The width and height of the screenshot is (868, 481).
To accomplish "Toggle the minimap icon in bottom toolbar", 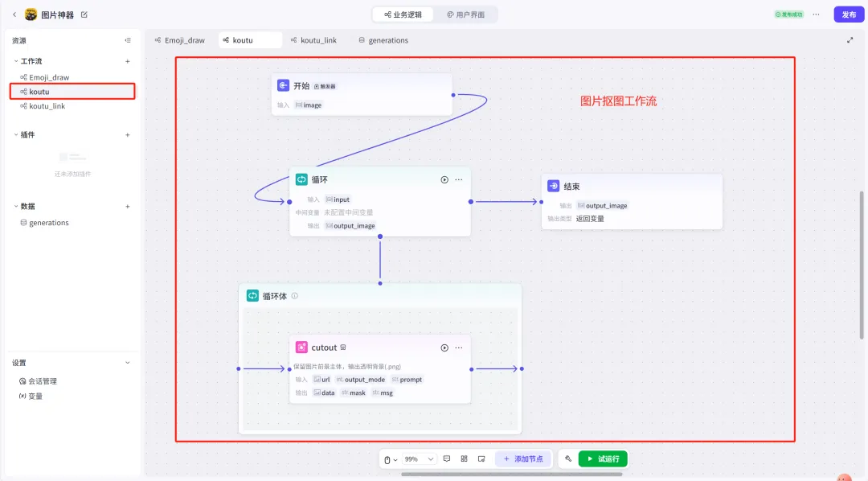I will click(x=481, y=458).
